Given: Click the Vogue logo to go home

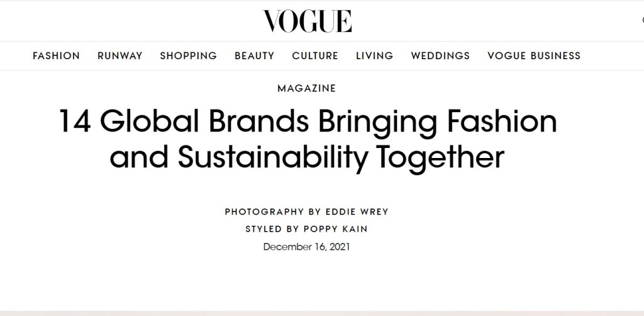Looking at the screenshot, I should 307,21.
